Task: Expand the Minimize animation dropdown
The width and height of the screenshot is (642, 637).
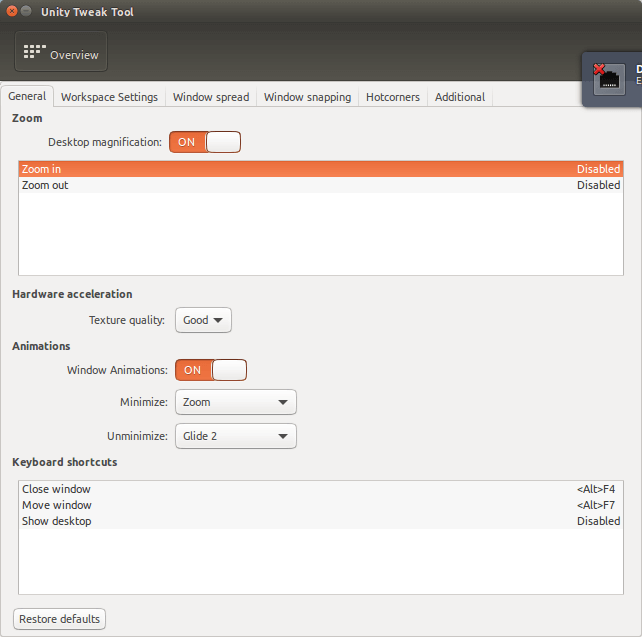Action: [x=236, y=402]
